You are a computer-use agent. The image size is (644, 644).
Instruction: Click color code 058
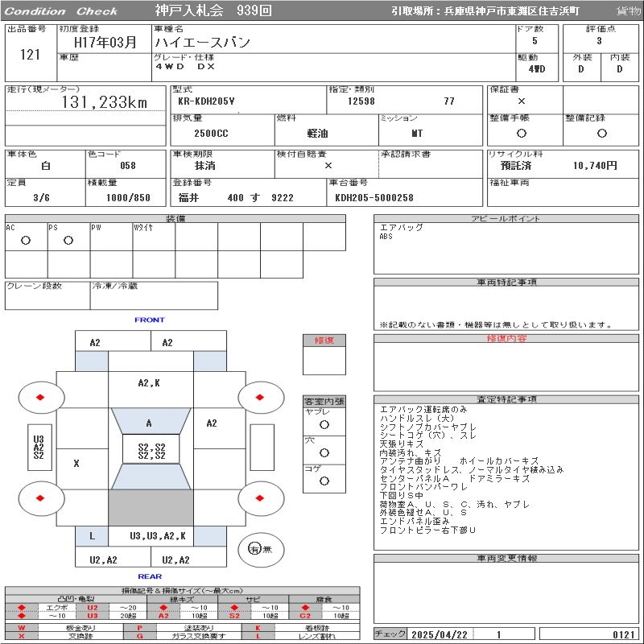[128, 166]
